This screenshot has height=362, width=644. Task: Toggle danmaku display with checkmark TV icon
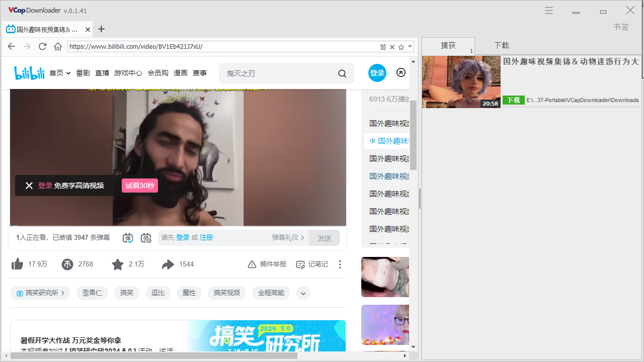pyautogui.click(x=127, y=237)
